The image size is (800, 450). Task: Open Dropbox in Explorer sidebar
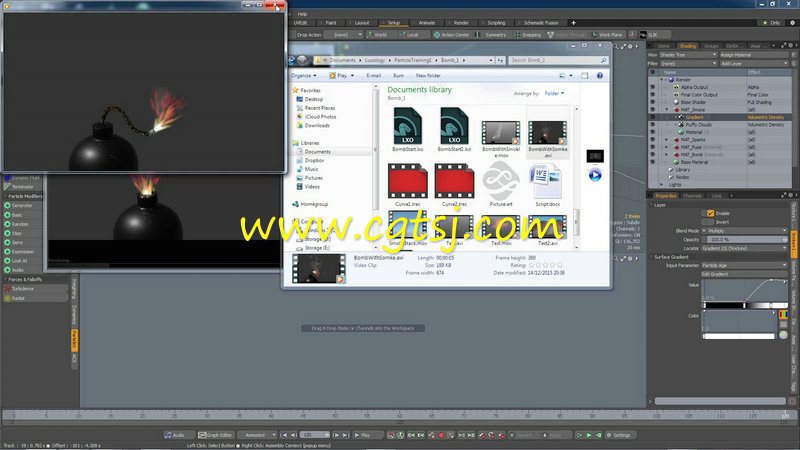[314, 160]
